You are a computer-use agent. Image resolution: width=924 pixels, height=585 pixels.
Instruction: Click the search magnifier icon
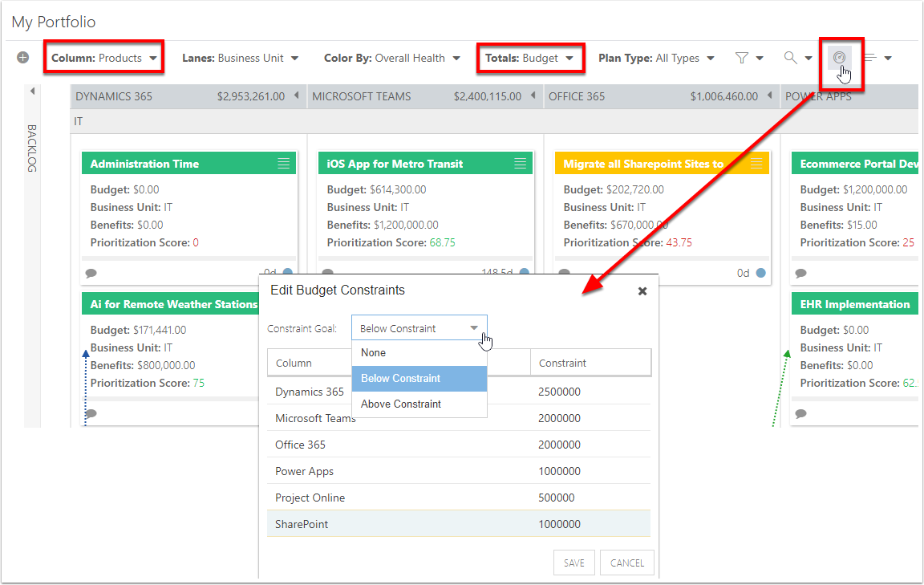point(790,57)
